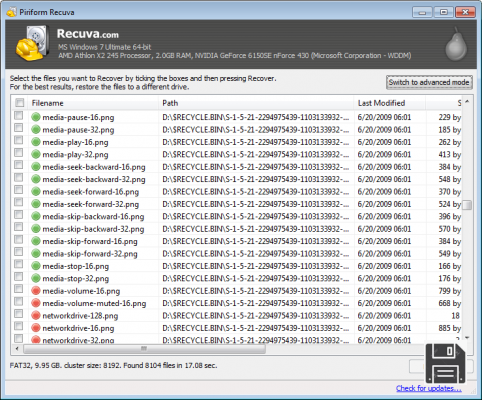Click the red status dot for networkdrive-16.png
This screenshot has width=482, height=400.
pos(36,328)
